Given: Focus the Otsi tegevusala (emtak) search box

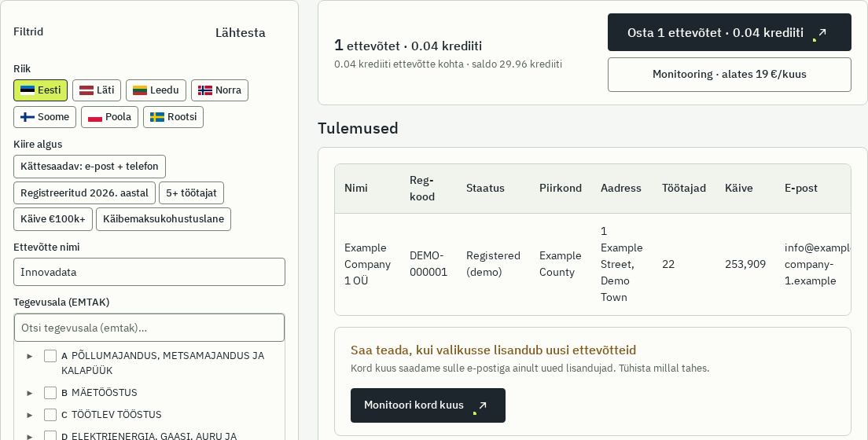Looking at the screenshot, I should point(149,328).
